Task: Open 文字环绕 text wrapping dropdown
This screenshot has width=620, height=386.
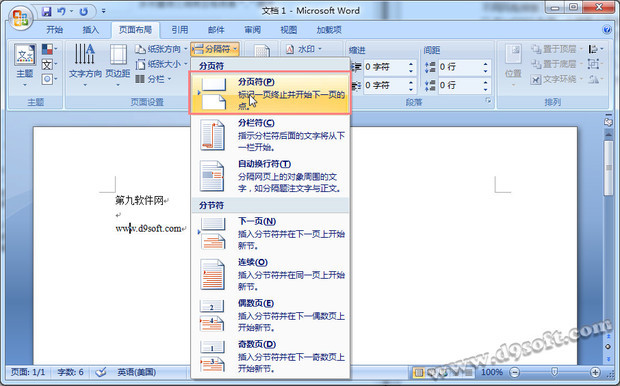Action: pyautogui.click(x=557, y=79)
